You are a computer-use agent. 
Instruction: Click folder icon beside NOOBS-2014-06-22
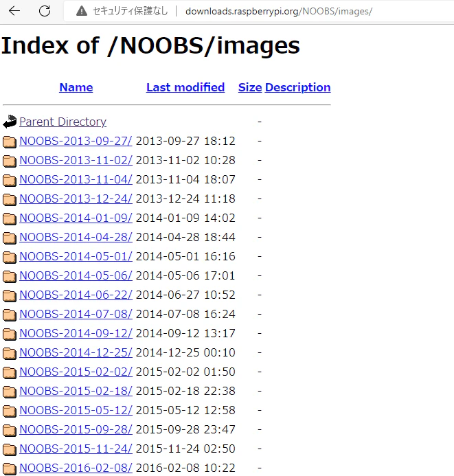(10, 295)
